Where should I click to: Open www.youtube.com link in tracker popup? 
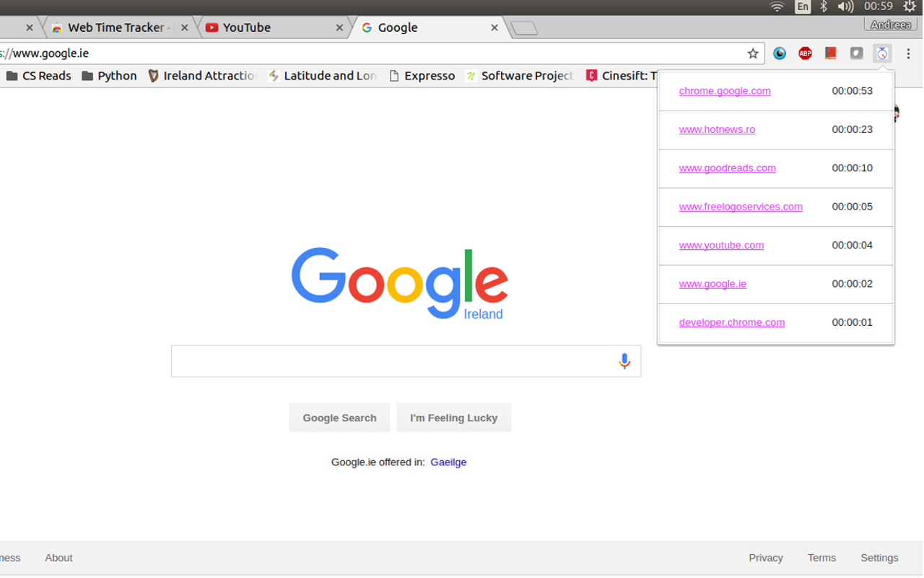coord(721,245)
